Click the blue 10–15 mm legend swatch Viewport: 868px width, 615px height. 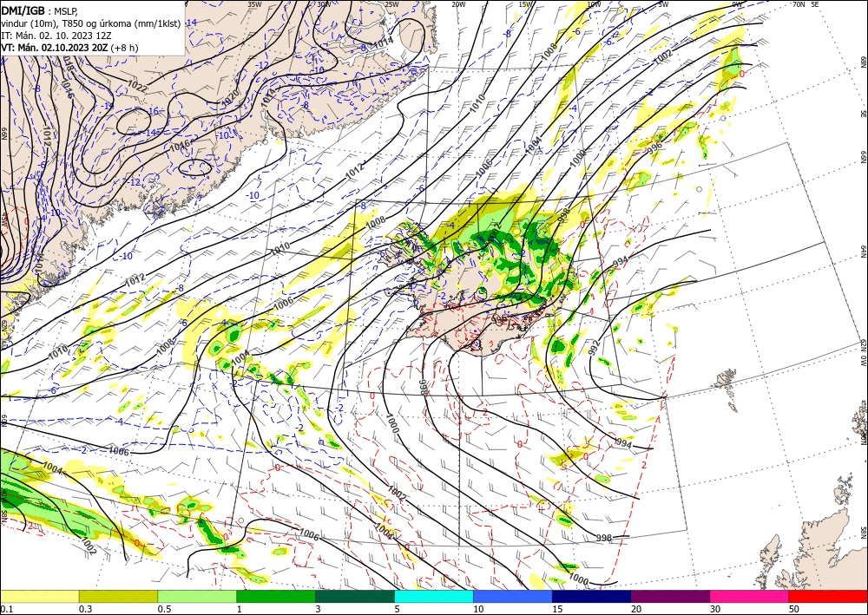[513, 596]
